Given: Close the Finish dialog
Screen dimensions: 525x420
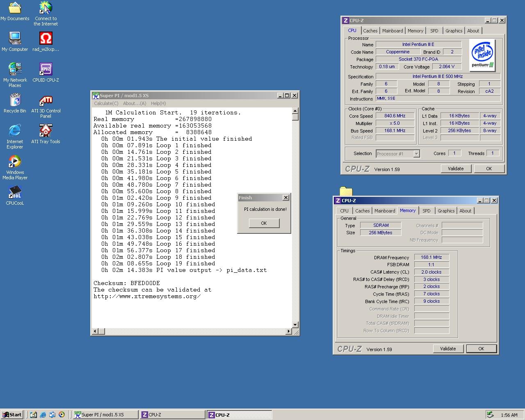Looking at the screenshot, I should (286, 197).
